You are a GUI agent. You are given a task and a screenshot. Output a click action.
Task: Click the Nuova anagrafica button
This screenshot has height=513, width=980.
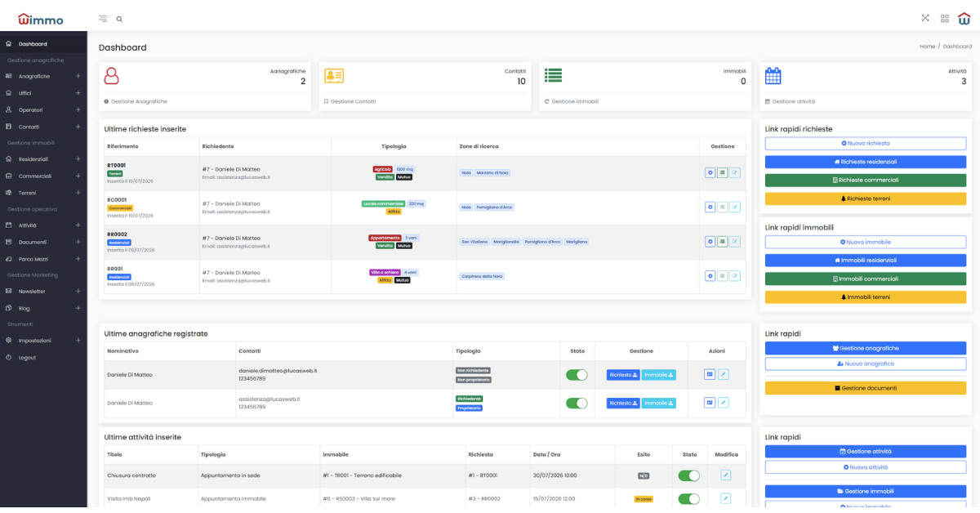866,364
